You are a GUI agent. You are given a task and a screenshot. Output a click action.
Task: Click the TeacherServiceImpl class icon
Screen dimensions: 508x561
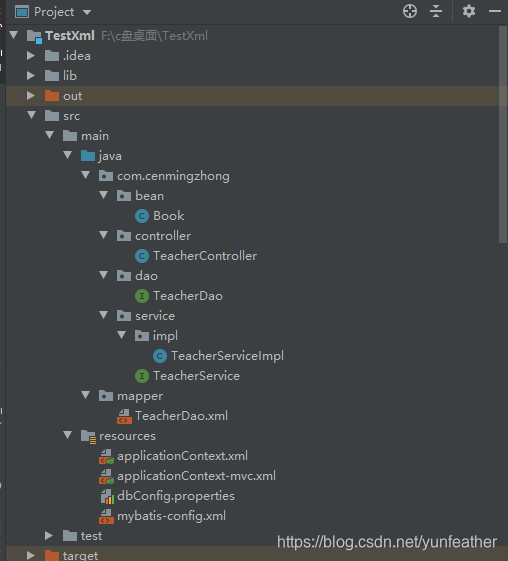point(160,356)
